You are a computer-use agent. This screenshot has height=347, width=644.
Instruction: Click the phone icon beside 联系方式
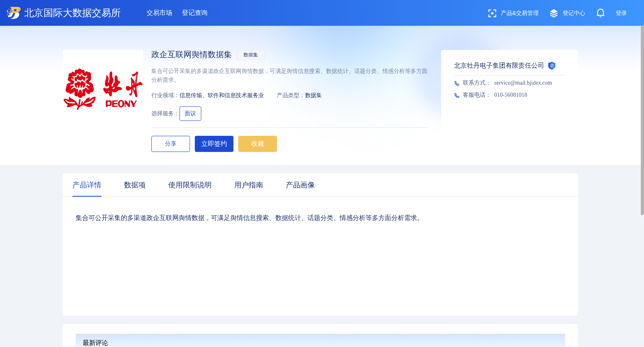(x=457, y=83)
